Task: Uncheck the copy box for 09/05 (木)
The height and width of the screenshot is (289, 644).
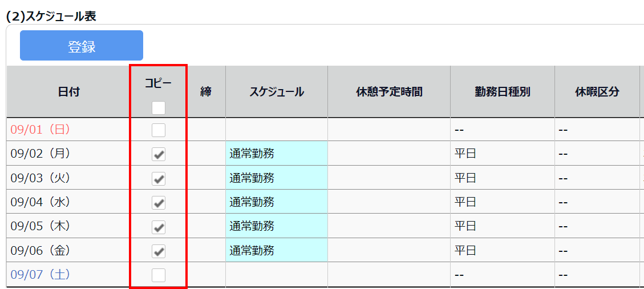Action: [x=159, y=227]
